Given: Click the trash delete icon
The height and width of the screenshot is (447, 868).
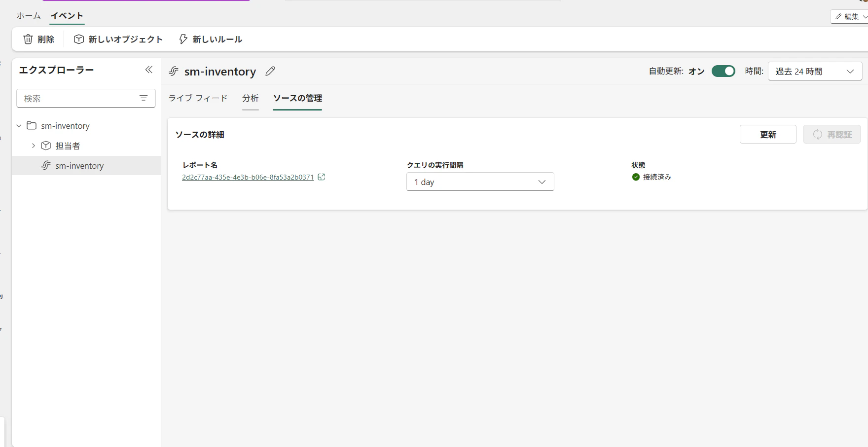Looking at the screenshot, I should 28,39.
